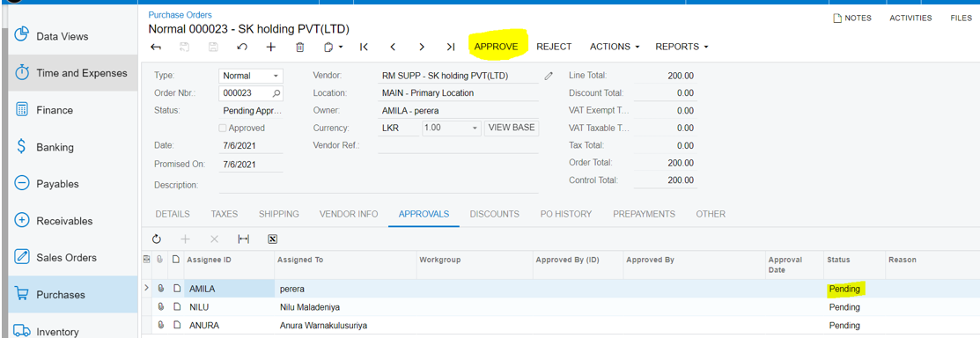Jump to the last record
Viewport: 980px width, 338px height.
(x=451, y=47)
